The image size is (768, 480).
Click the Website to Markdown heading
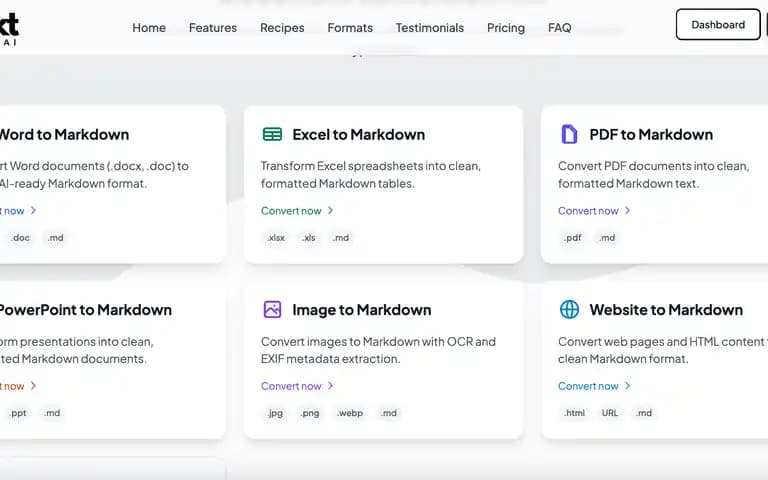click(666, 310)
